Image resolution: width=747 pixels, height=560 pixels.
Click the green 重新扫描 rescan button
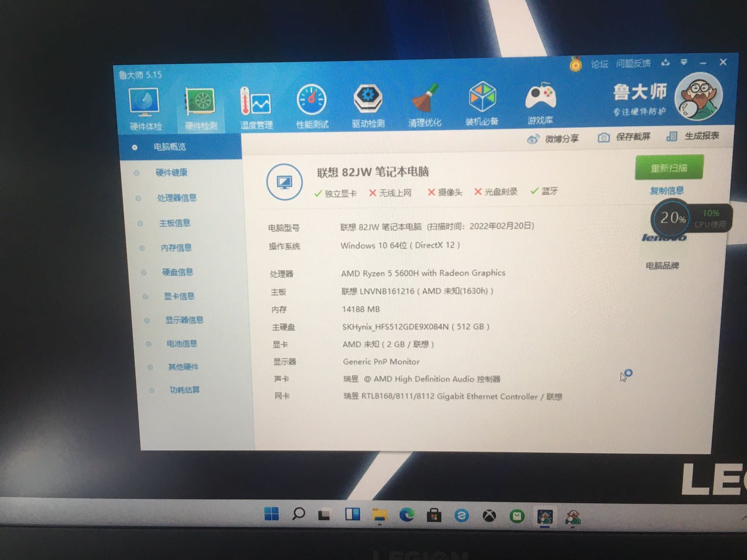point(669,168)
